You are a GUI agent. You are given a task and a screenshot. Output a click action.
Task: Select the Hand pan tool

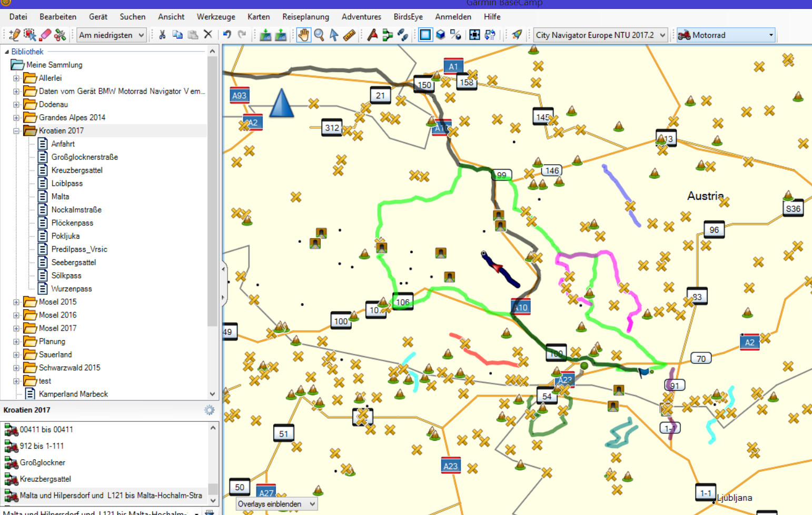(x=304, y=35)
